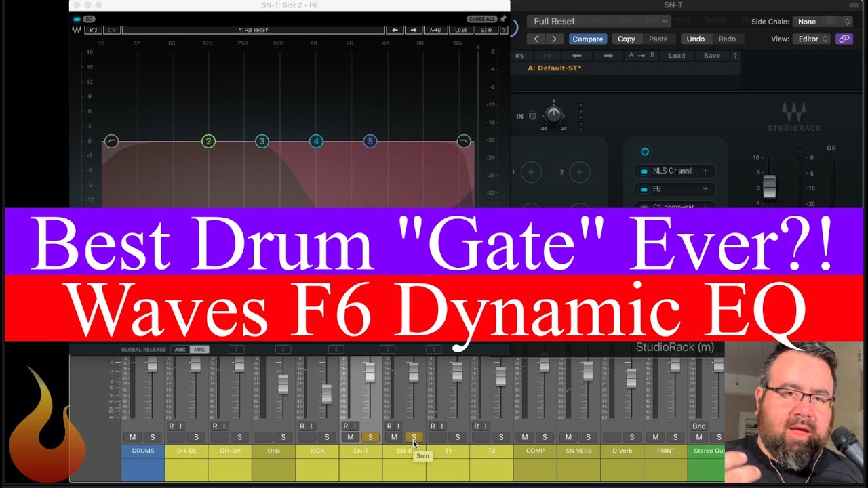Click CLOSE ALL in the F6 window
This screenshot has width=868, height=488.
click(x=481, y=19)
